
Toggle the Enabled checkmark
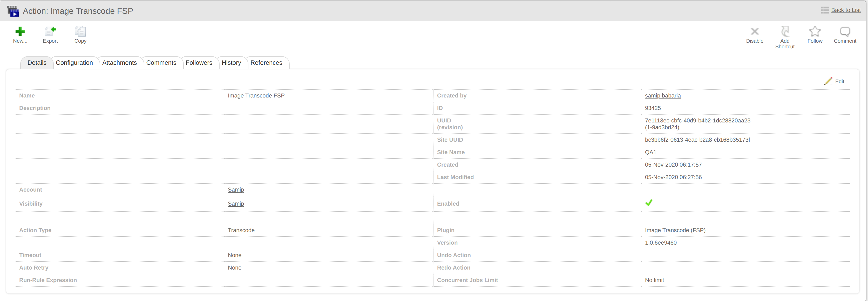649,203
